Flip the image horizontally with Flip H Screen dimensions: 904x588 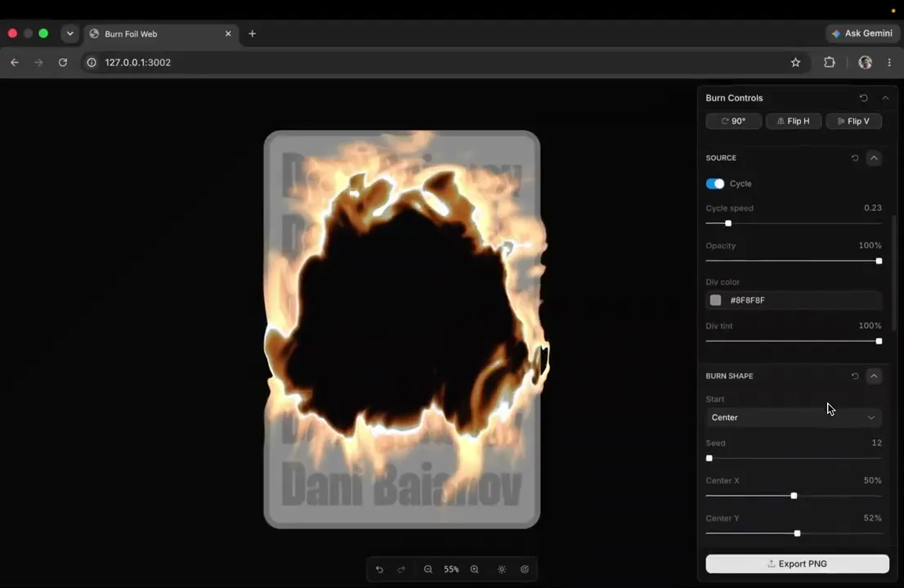(x=794, y=121)
